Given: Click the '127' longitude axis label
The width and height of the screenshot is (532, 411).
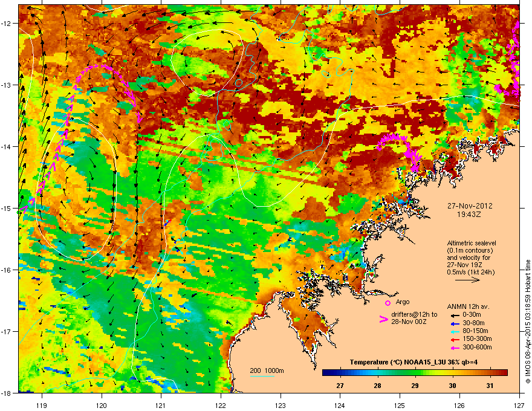Looking at the screenshot, I should click(519, 405).
